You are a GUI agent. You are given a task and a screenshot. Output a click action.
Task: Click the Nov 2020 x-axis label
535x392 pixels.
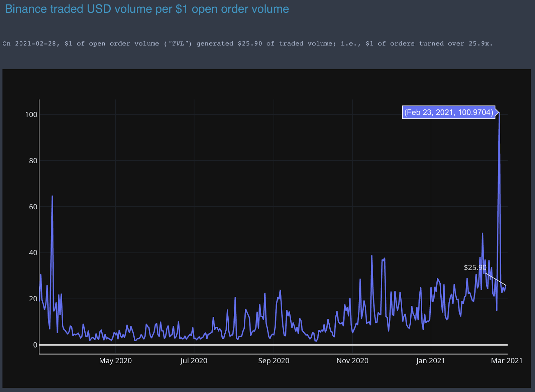(352, 361)
